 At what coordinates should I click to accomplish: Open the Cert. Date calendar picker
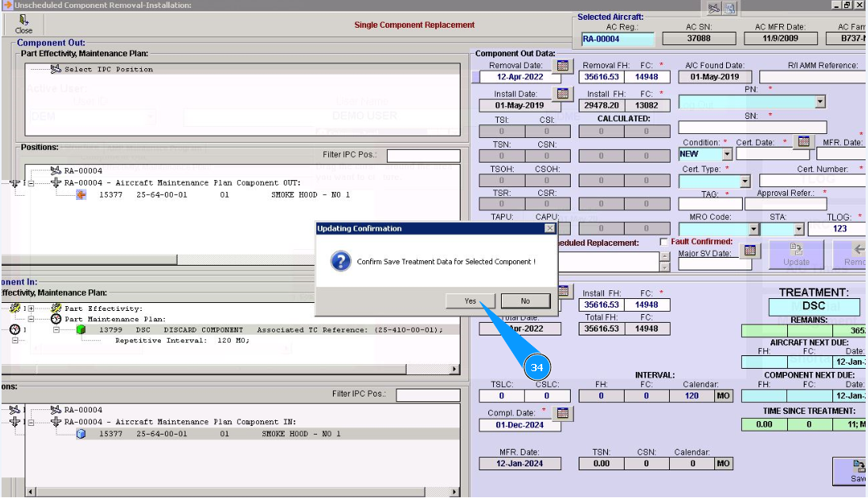803,142
